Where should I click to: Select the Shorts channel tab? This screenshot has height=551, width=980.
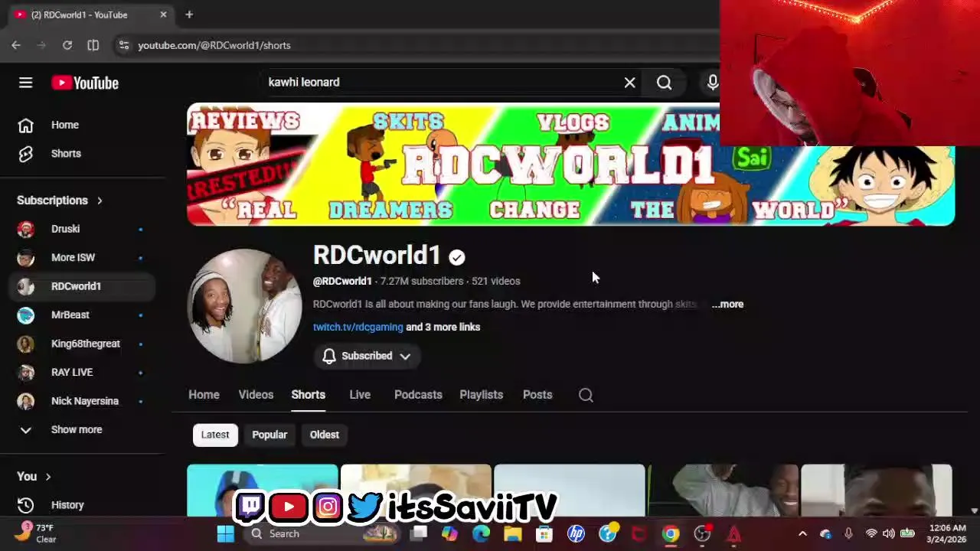pyautogui.click(x=308, y=395)
